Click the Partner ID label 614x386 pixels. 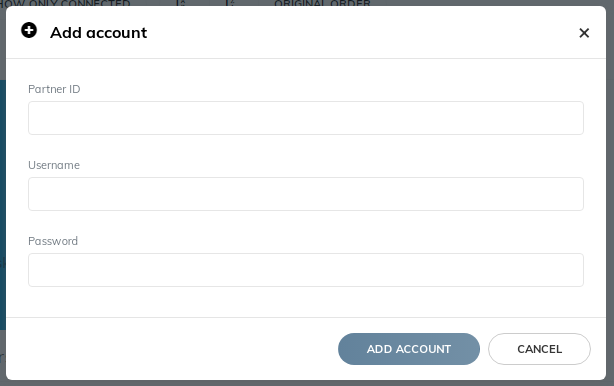coord(54,89)
